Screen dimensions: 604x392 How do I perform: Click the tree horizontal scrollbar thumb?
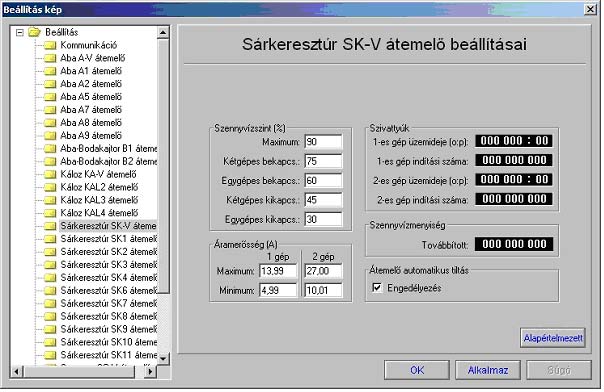79,372
